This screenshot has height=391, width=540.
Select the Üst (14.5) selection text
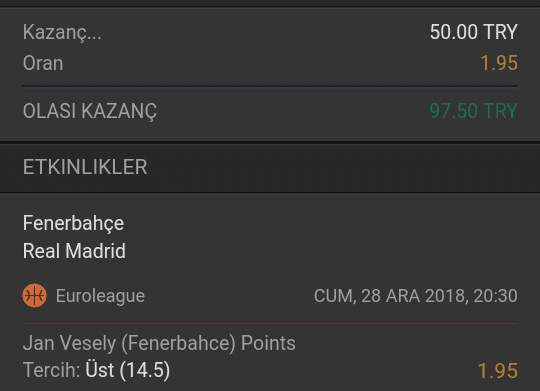pos(128,370)
